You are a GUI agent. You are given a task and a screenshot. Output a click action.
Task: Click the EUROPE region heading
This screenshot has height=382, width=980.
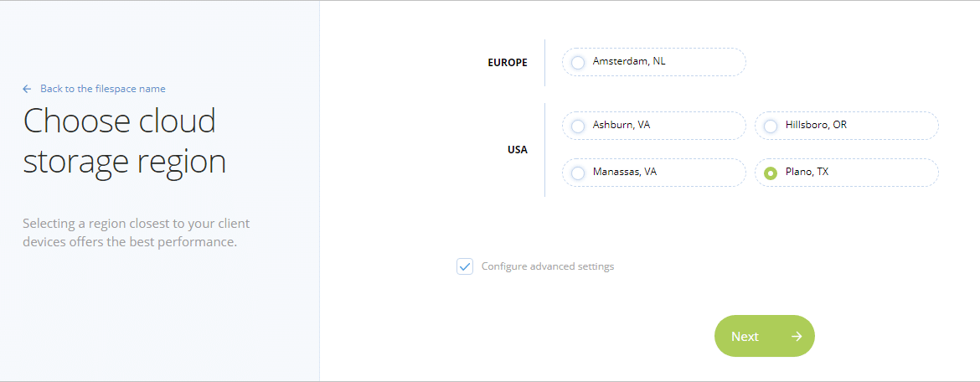508,63
